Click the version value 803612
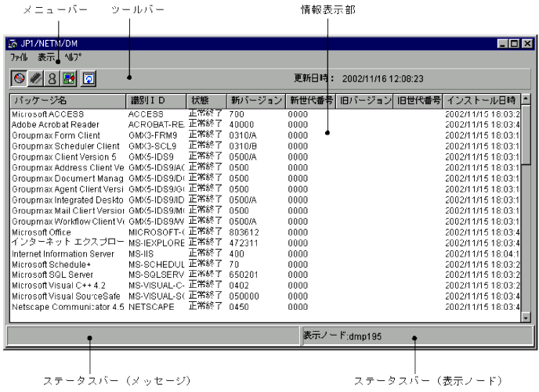Viewport: 539px width, 392px height. [x=244, y=232]
